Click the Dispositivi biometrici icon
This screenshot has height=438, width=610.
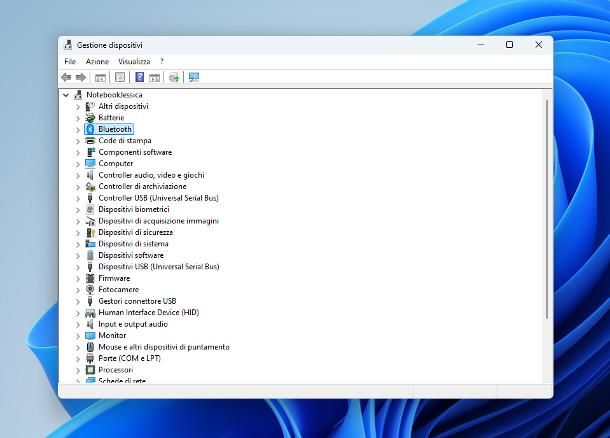(90, 209)
